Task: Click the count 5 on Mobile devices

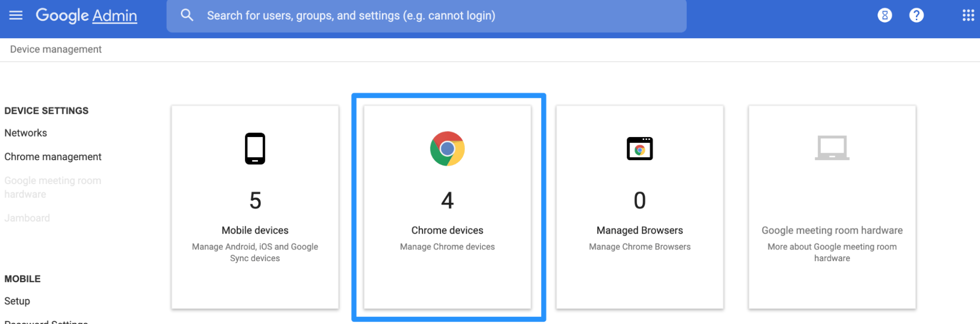Action: [x=255, y=200]
